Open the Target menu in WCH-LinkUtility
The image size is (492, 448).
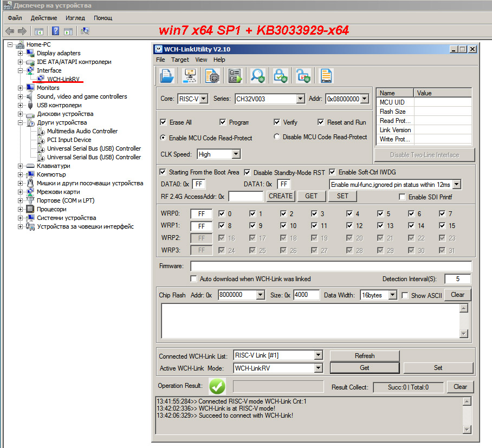coord(180,60)
